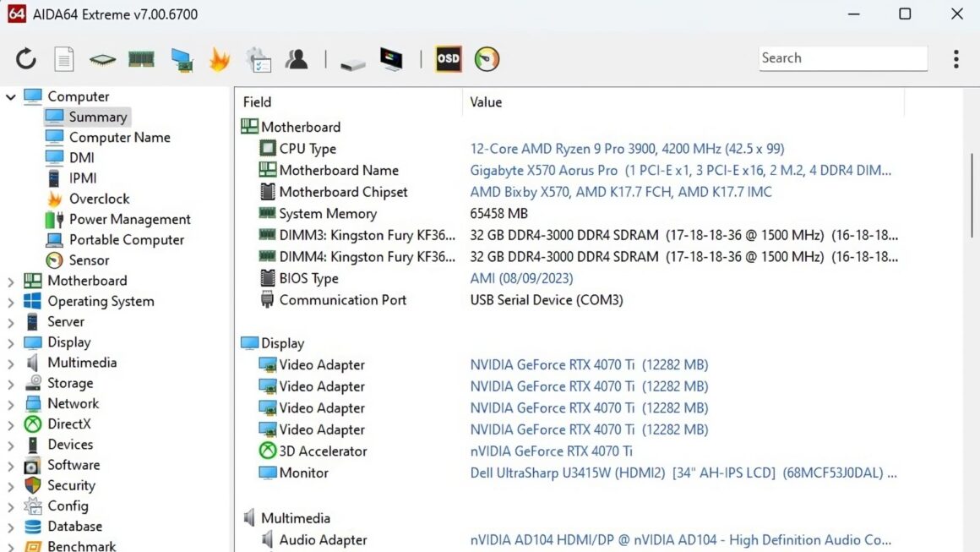The height and width of the screenshot is (552, 980).
Task: Click the BIOS Type row icon
Action: click(268, 277)
